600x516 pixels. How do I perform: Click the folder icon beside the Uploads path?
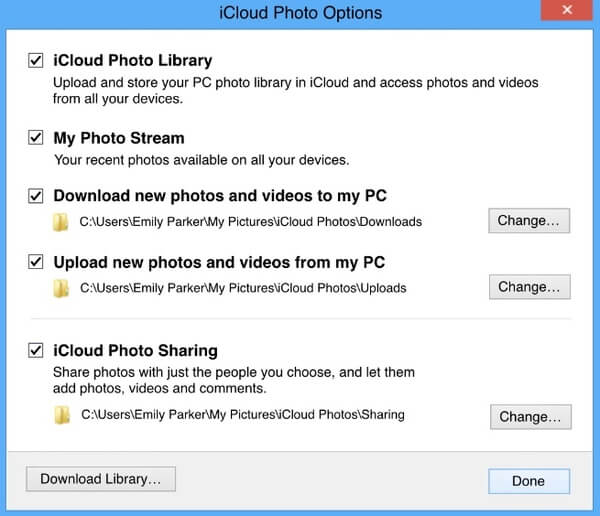point(62,288)
